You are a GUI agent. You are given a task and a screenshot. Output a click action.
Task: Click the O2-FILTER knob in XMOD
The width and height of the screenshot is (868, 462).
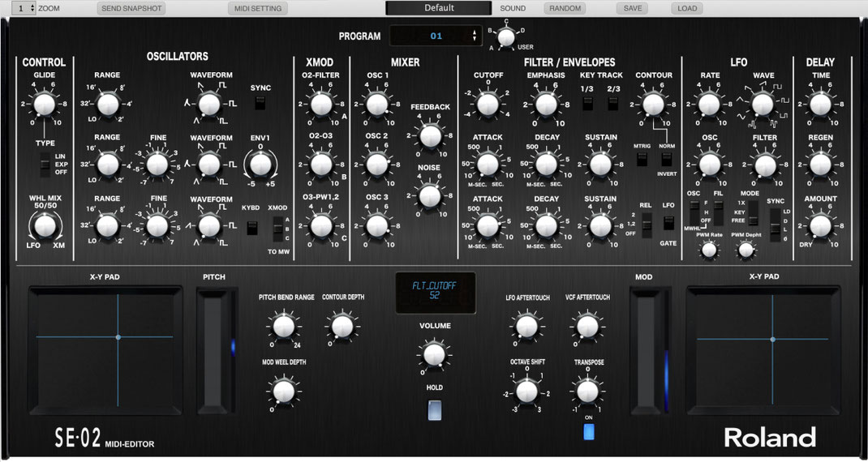(x=321, y=105)
